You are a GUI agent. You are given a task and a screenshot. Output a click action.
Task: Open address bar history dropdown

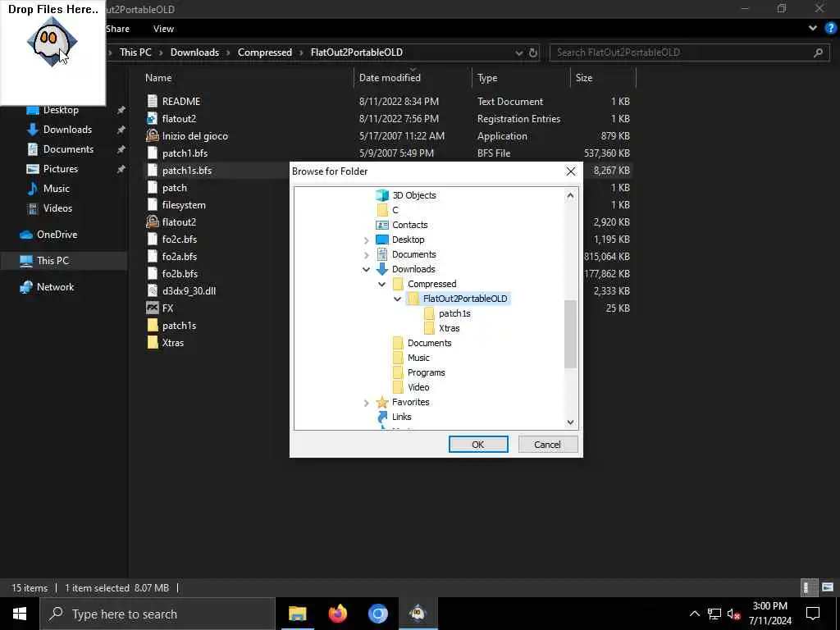click(518, 52)
